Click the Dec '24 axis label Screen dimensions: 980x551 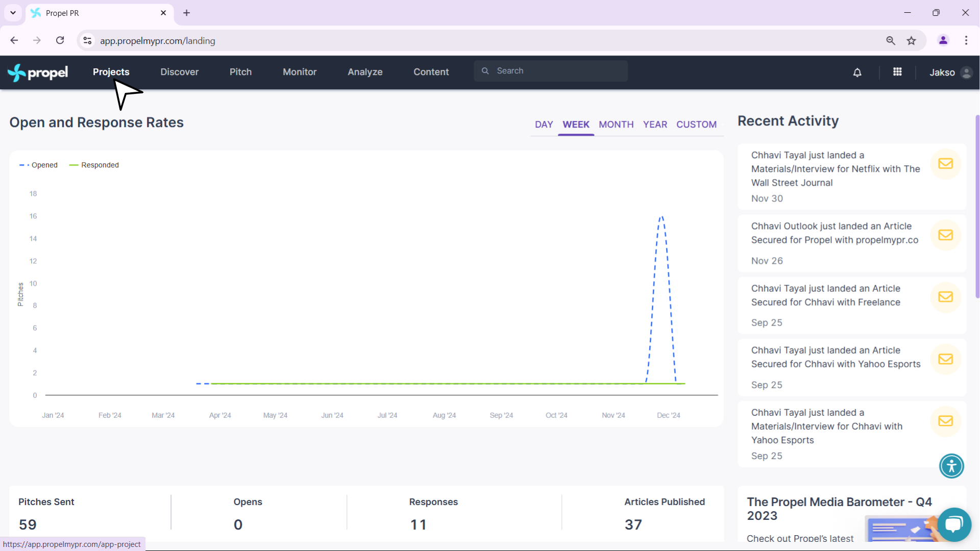pyautogui.click(x=669, y=415)
